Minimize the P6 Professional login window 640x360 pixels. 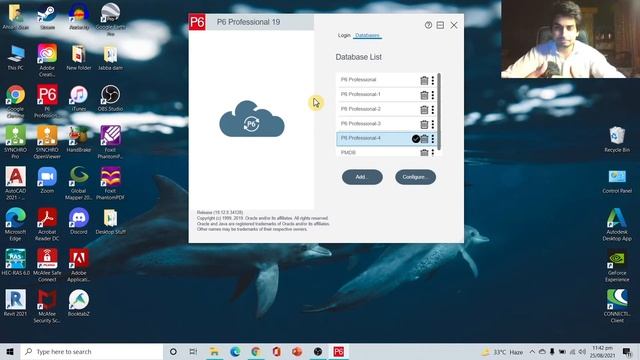[x=440, y=25]
